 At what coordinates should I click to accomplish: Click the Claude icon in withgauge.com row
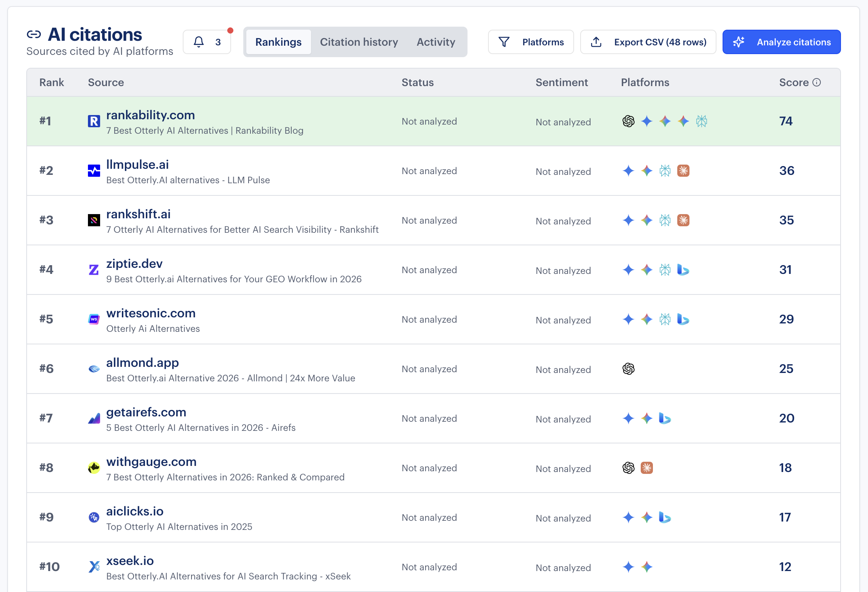point(647,468)
